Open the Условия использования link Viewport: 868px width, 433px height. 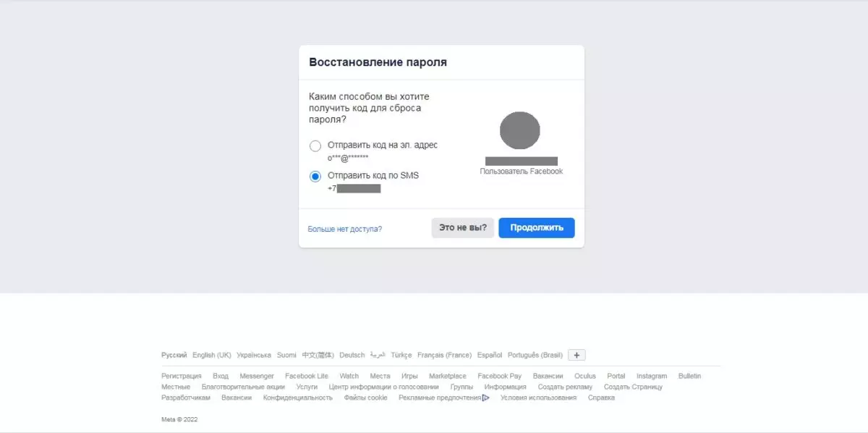[x=538, y=398]
